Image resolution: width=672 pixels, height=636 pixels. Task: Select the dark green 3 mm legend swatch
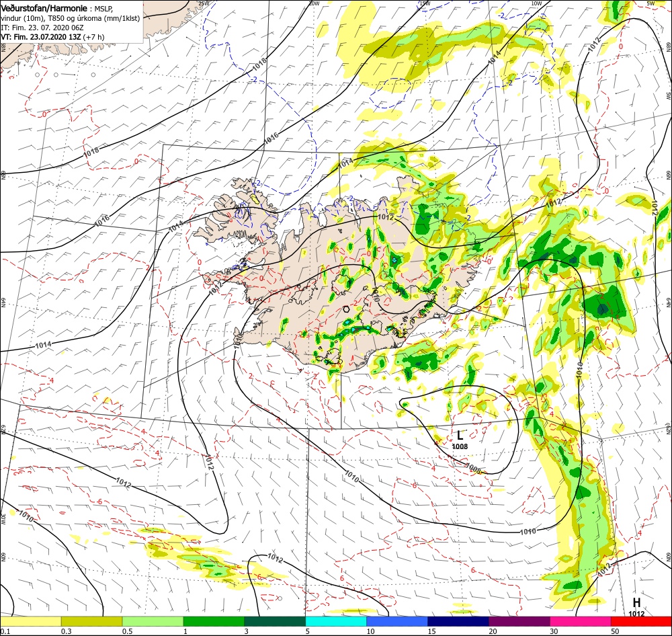pyautogui.click(x=275, y=621)
